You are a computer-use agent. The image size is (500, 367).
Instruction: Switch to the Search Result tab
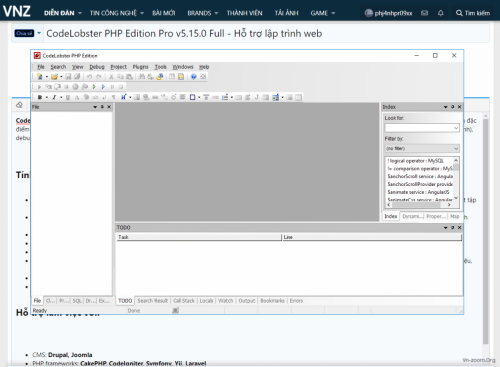tap(153, 301)
